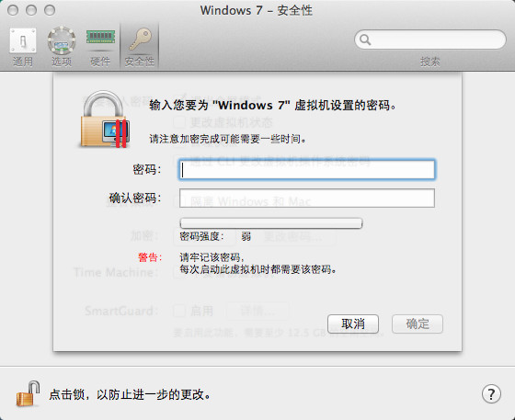Screen dimensions: 515x420
Task: Select the 安全性 key icon
Action: pos(140,47)
